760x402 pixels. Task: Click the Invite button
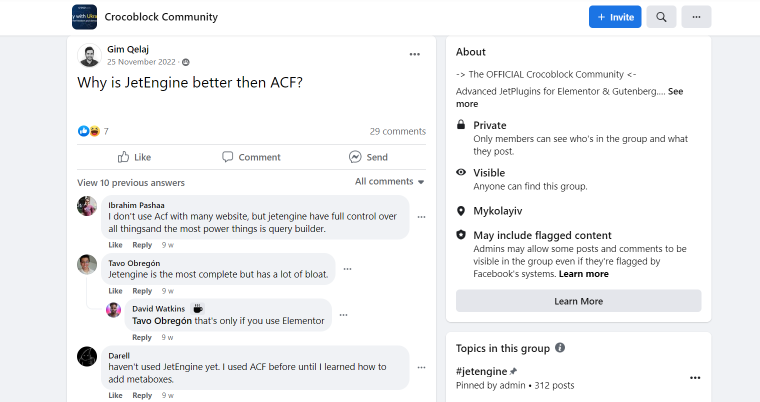[x=615, y=17]
